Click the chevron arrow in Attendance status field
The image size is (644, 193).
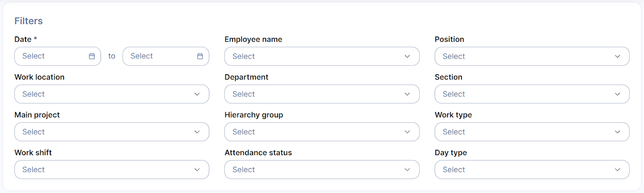pyautogui.click(x=407, y=170)
